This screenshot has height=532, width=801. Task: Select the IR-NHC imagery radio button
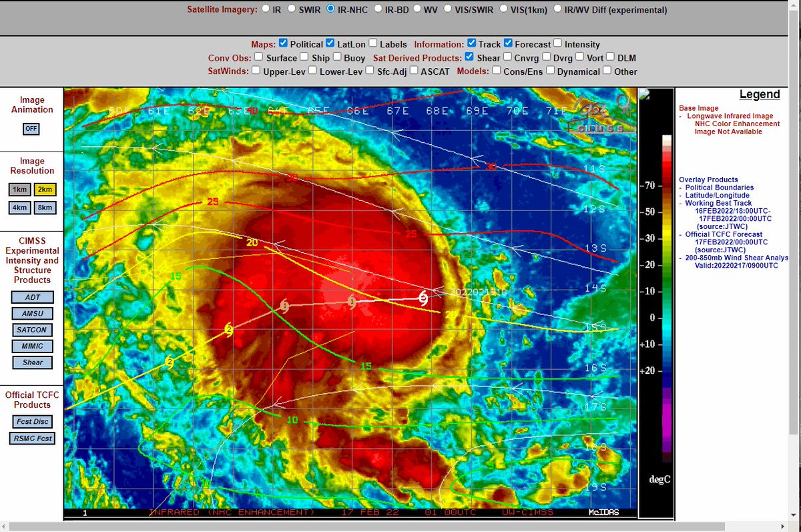tap(331, 9)
